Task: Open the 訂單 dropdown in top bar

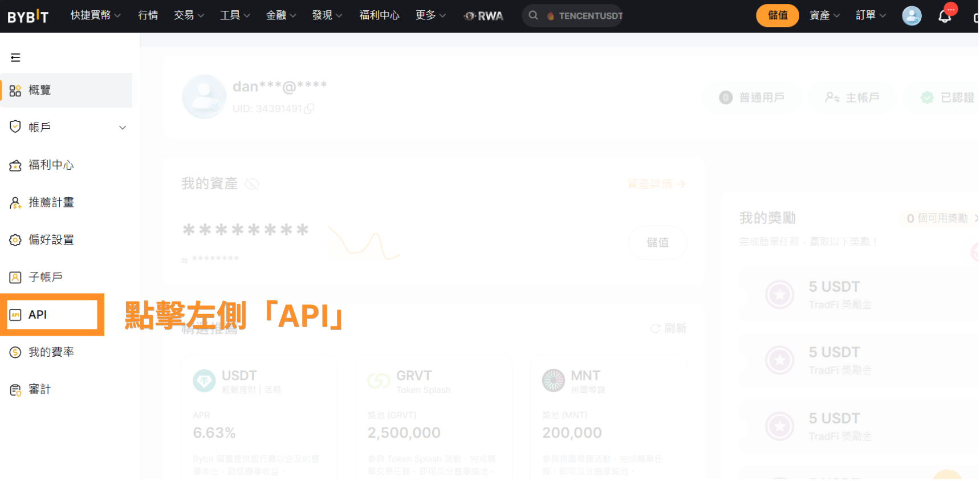Action: click(x=871, y=15)
